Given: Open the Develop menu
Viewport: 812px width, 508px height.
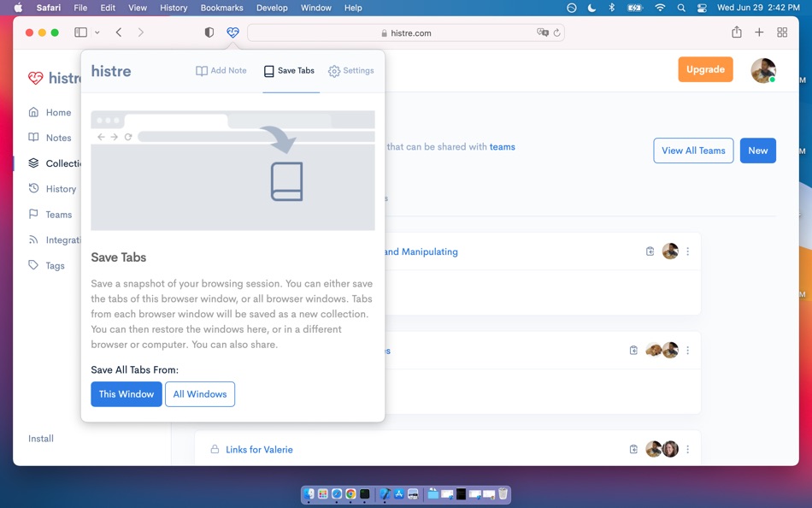Looking at the screenshot, I should tap(272, 8).
